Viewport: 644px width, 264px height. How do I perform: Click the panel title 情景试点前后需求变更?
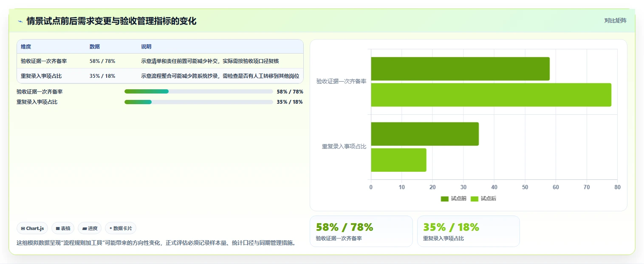coord(111,21)
